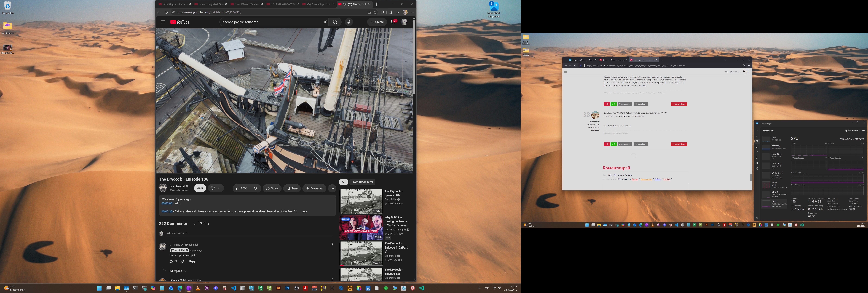Viewport: 868px width, 293px height.
Task: Select the Гневно mood option
Action: click(x=666, y=179)
